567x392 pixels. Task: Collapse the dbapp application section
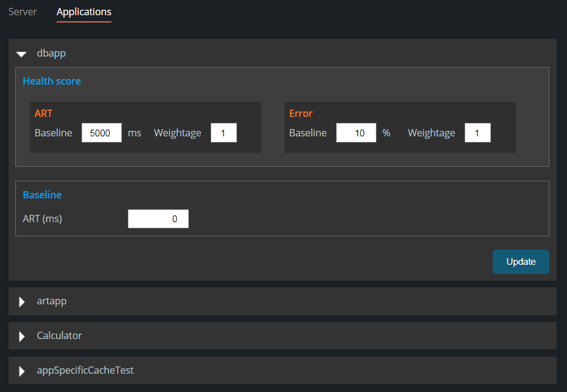click(x=51, y=53)
